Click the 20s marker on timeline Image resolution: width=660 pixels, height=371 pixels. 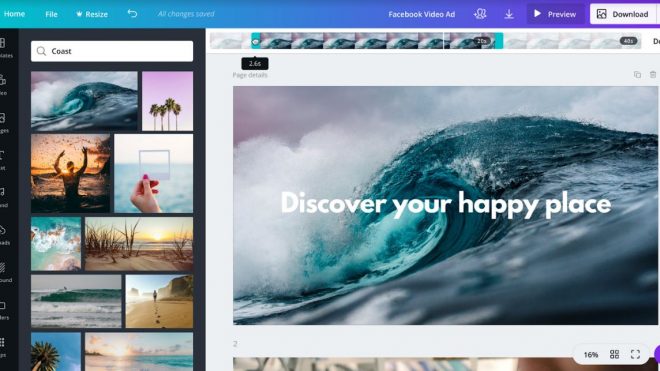482,41
